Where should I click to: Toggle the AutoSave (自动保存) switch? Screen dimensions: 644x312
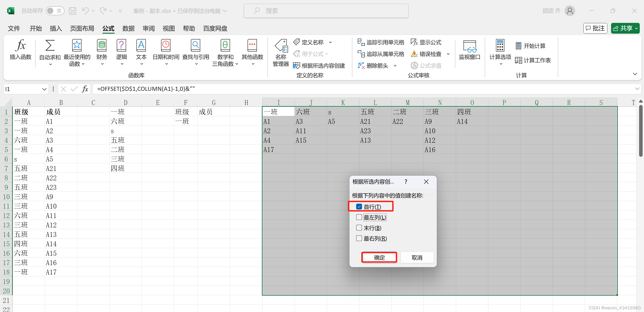[x=55, y=11]
